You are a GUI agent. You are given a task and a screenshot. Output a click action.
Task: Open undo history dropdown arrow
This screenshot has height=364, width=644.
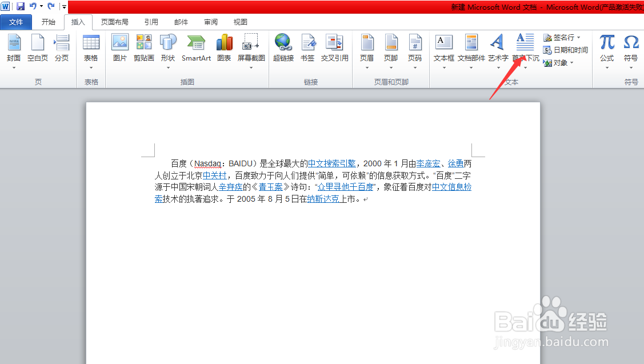[41, 6]
